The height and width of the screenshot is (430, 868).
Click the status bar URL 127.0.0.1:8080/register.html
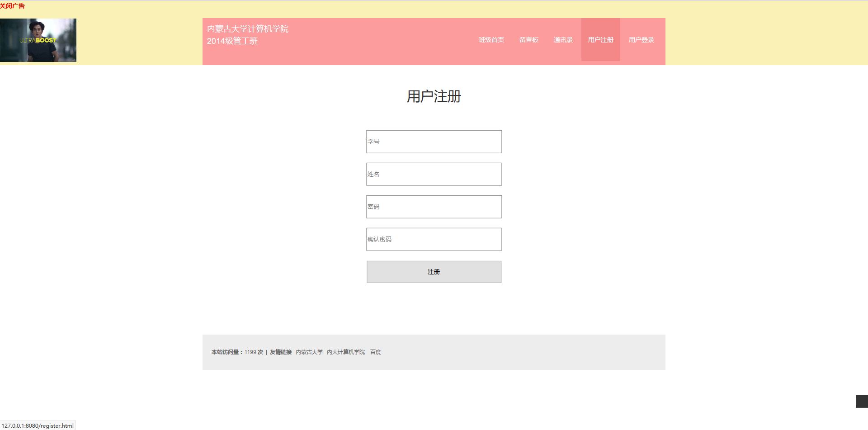pyautogui.click(x=38, y=425)
